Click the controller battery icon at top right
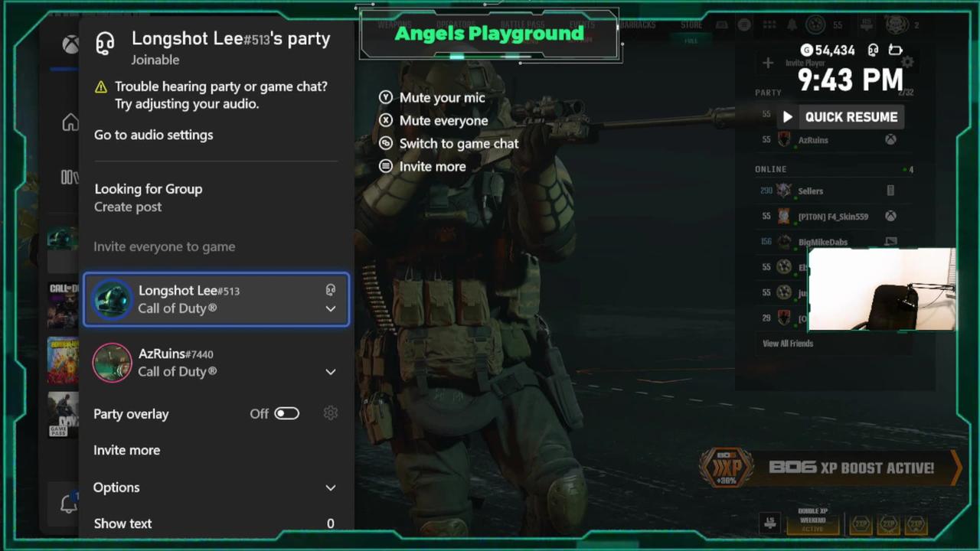The image size is (980, 551). (x=895, y=50)
